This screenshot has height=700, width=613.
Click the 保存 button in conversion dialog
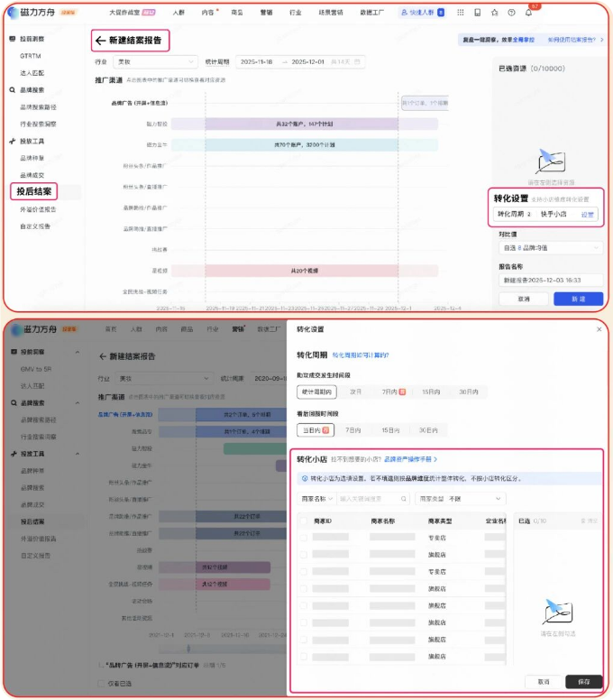[583, 682]
